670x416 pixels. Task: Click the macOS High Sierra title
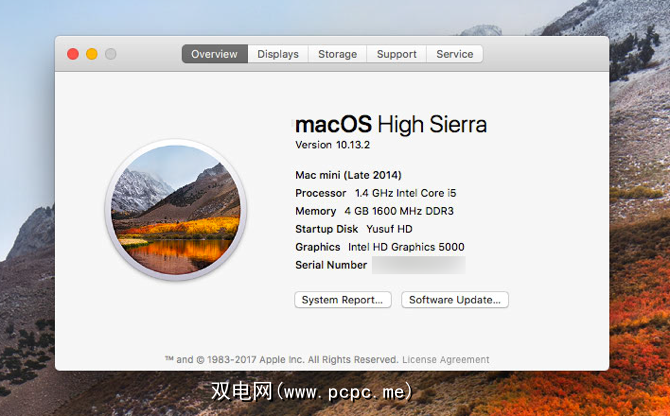pyautogui.click(x=391, y=124)
